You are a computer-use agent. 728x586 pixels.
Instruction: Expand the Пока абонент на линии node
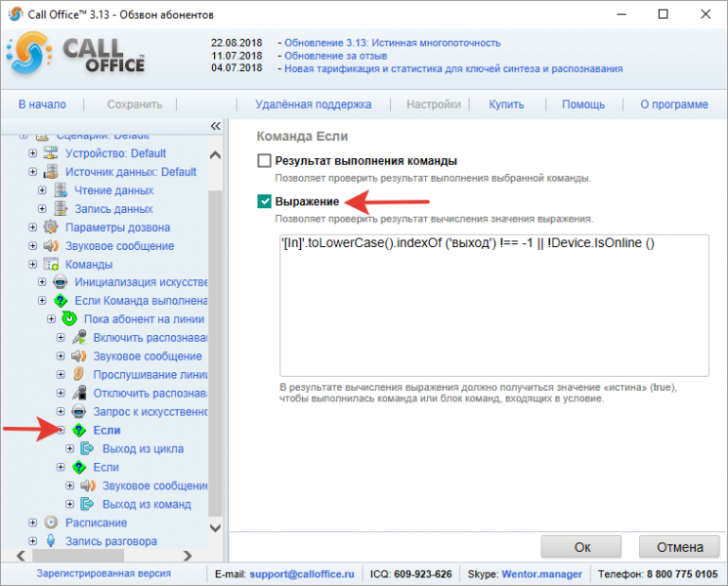(51, 318)
